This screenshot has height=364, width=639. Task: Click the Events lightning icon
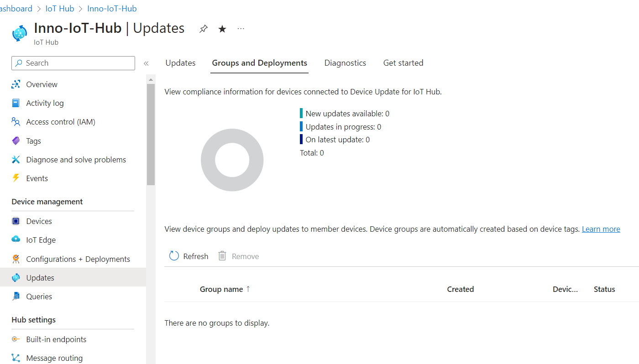16,178
